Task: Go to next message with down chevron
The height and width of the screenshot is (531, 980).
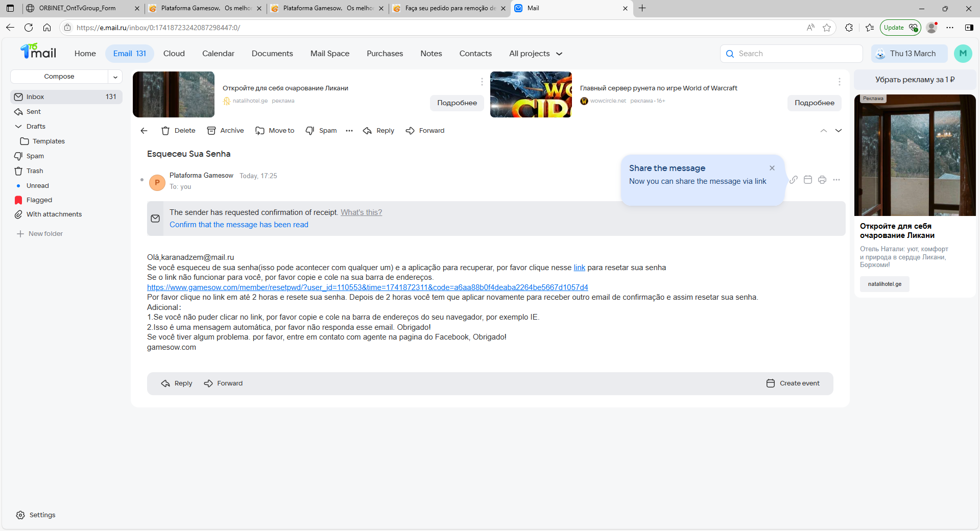Action: pyautogui.click(x=839, y=131)
